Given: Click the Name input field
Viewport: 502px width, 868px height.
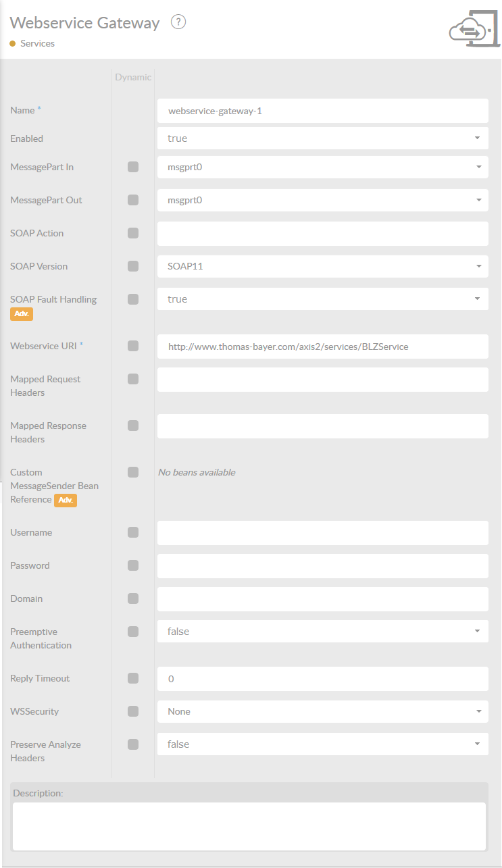Looking at the screenshot, I should point(322,111).
